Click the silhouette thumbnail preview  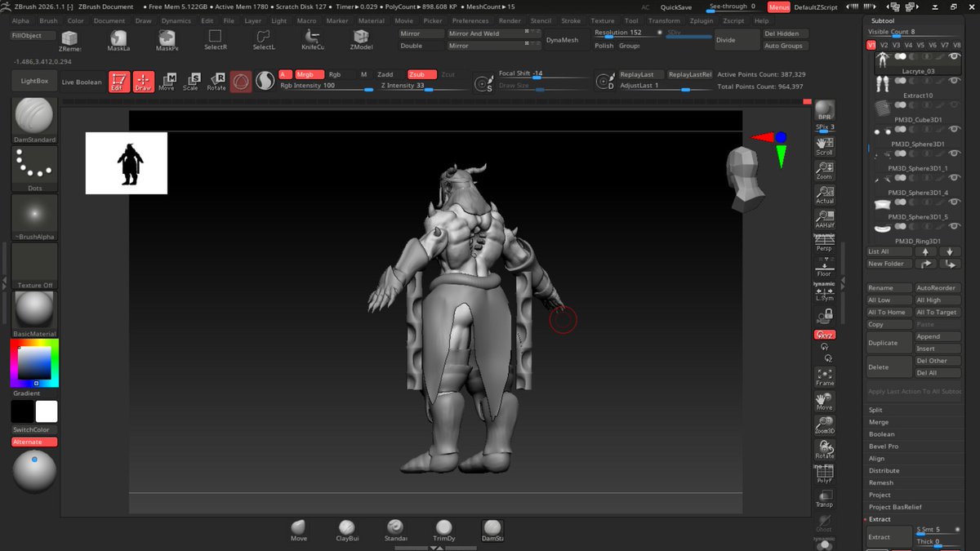coord(127,163)
